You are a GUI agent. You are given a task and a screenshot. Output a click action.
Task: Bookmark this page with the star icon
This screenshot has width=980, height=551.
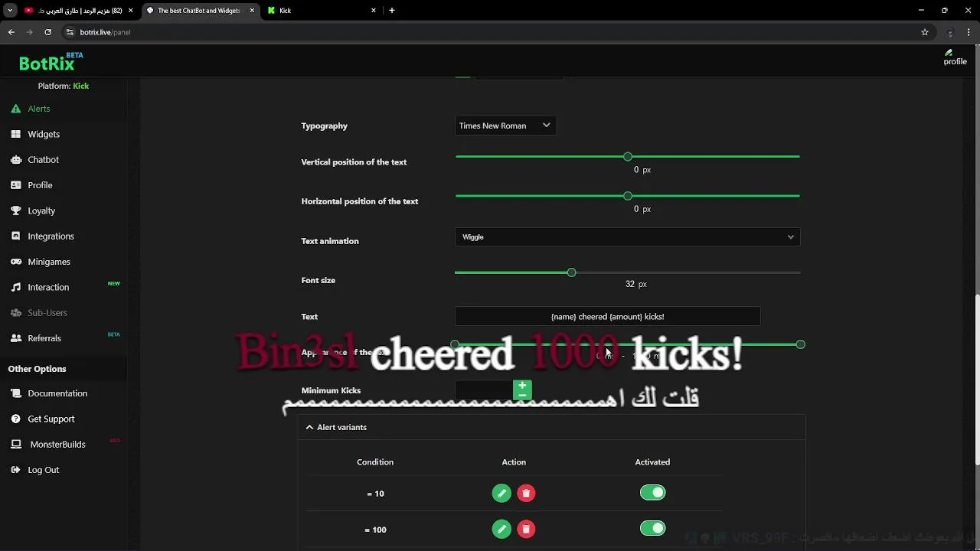pyautogui.click(x=925, y=32)
